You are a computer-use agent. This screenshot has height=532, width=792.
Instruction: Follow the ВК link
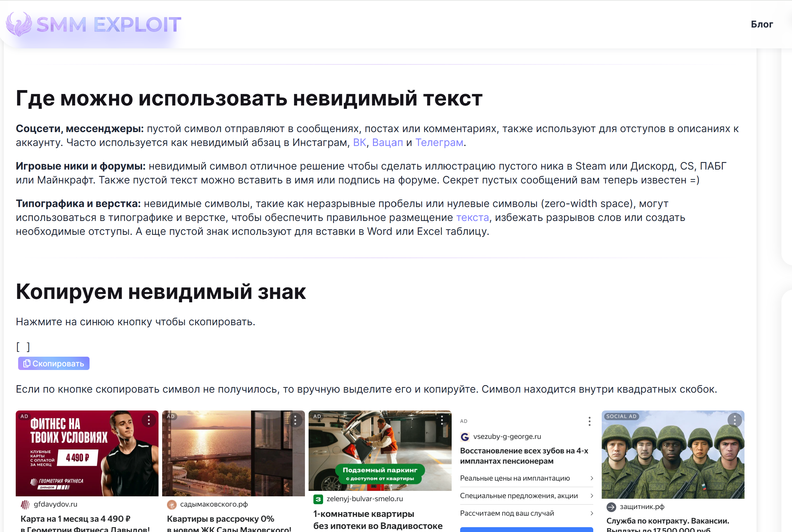[359, 142]
